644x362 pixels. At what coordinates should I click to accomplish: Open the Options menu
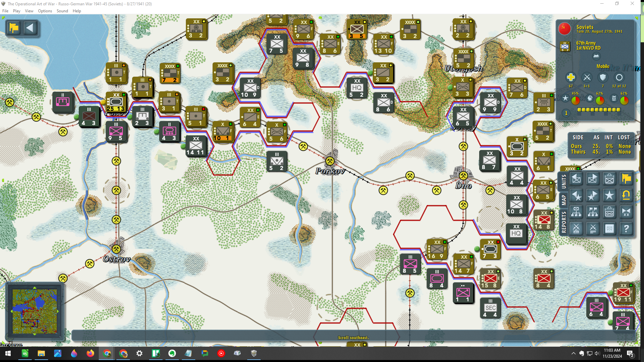pos(45,11)
